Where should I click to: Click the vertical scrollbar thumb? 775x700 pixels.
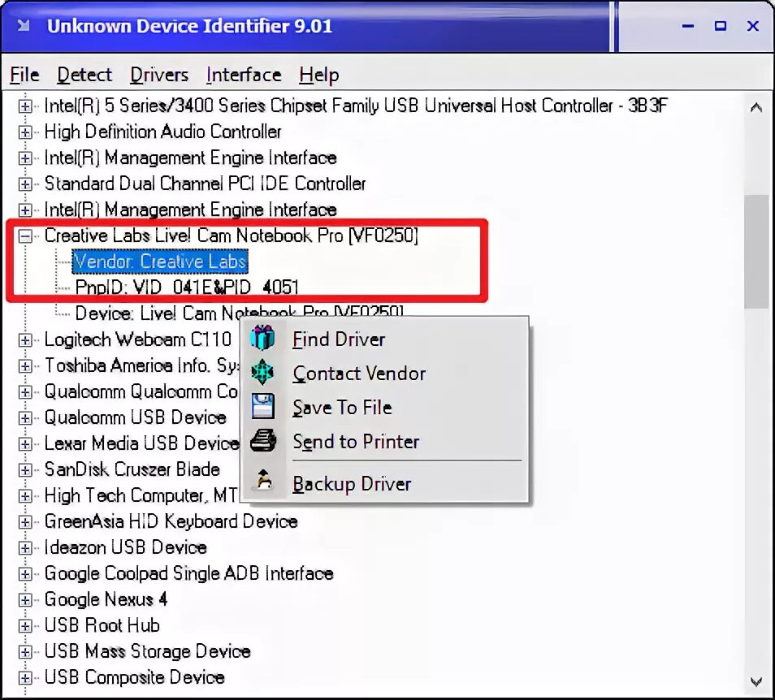point(756,252)
